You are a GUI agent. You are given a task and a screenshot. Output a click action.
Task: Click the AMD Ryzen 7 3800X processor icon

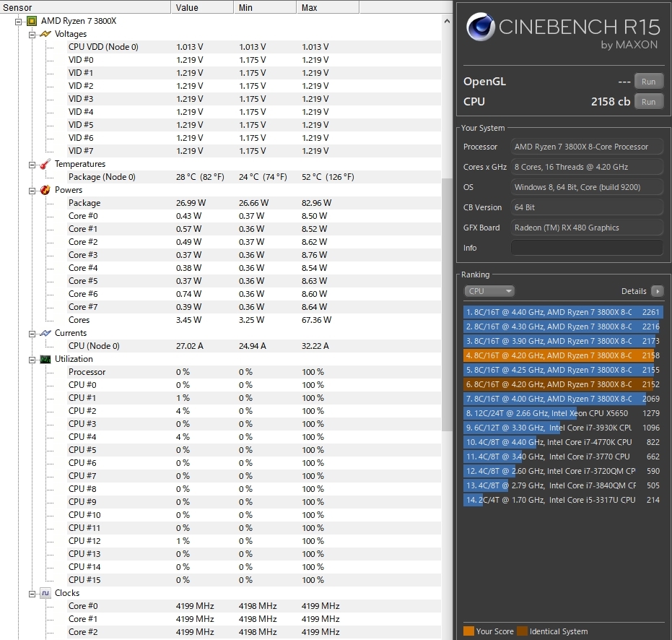coord(32,21)
